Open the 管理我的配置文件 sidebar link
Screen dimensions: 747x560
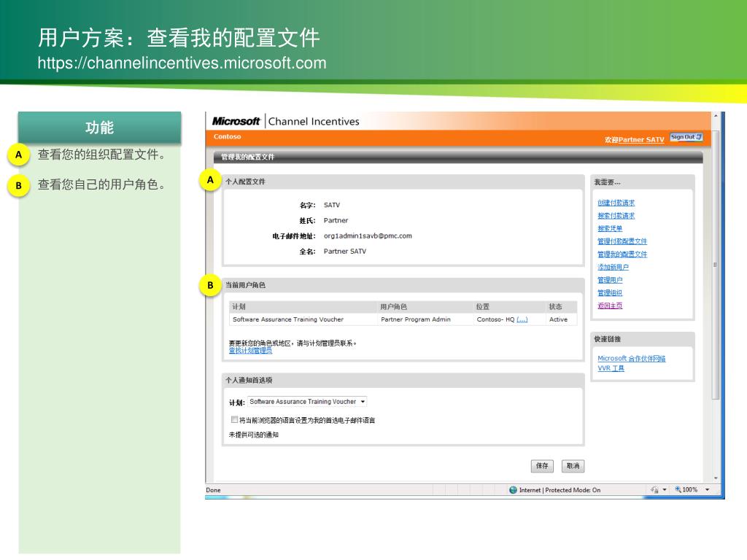coord(622,254)
